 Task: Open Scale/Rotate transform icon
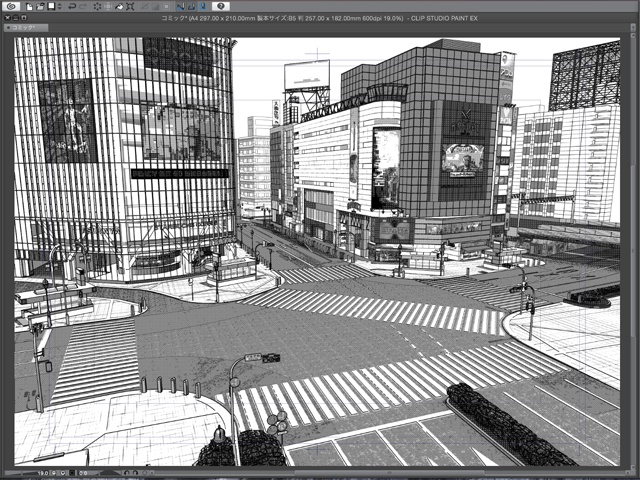point(130,6)
